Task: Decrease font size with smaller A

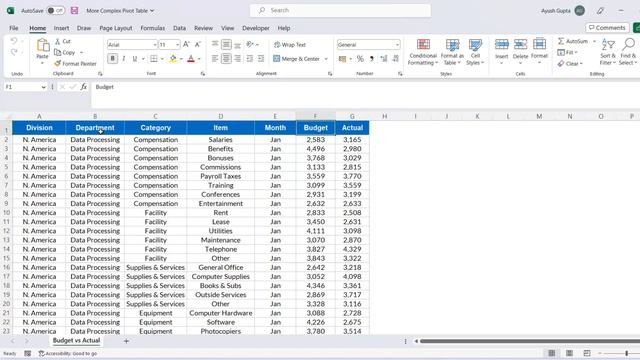Action: point(198,44)
